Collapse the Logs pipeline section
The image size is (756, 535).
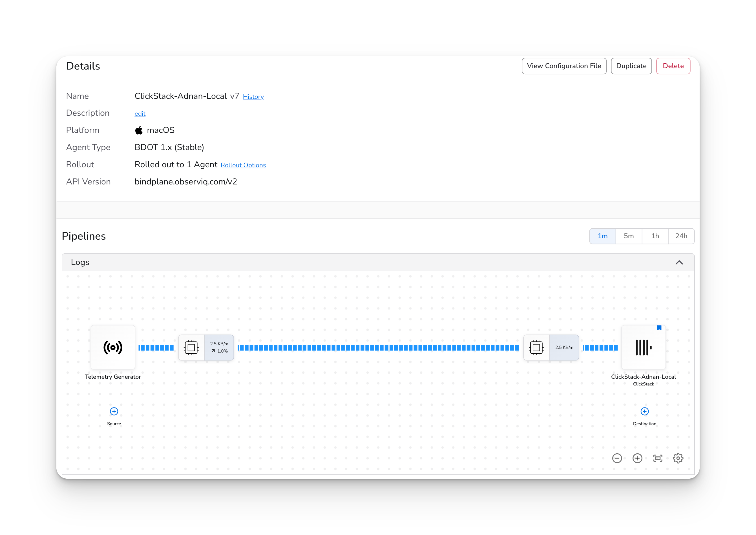tap(679, 262)
